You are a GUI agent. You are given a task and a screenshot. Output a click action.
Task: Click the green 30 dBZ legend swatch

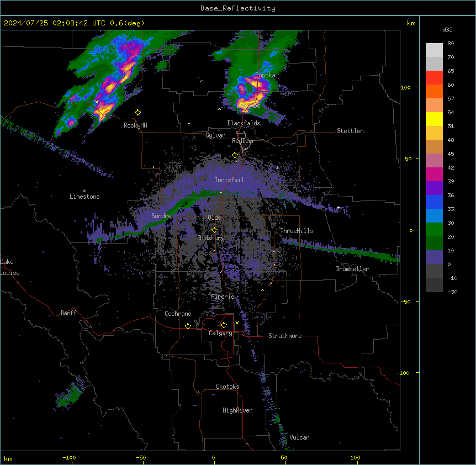(434, 230)
